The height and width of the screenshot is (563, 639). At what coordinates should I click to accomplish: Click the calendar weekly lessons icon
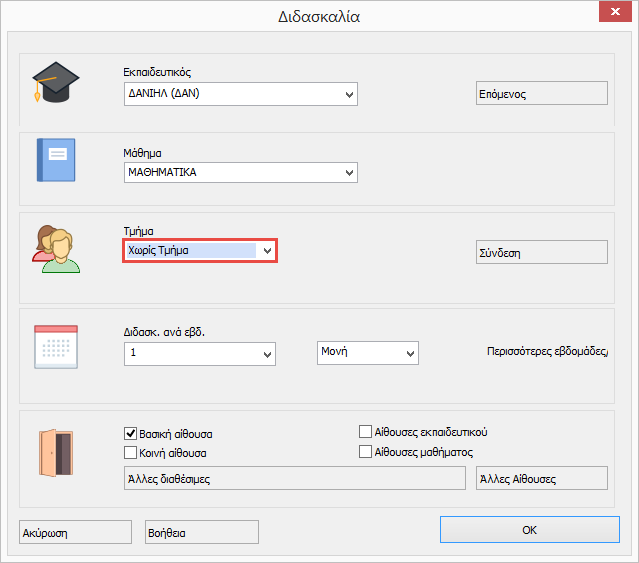click(x=56, y=348)
